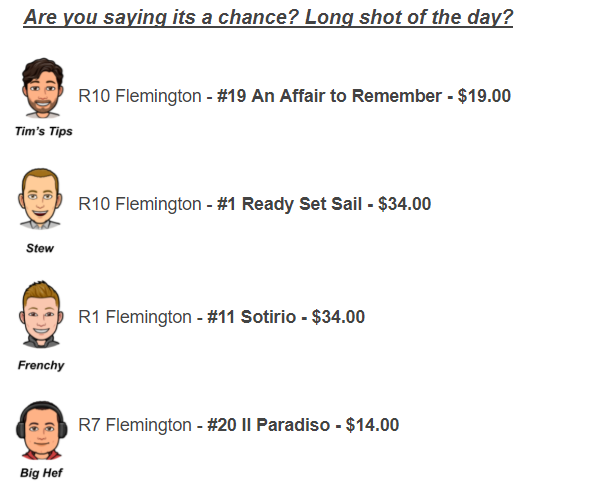Click the $34.00 price next to Sotirio
This screenshot has width=616, height=490.
[338, 317]
